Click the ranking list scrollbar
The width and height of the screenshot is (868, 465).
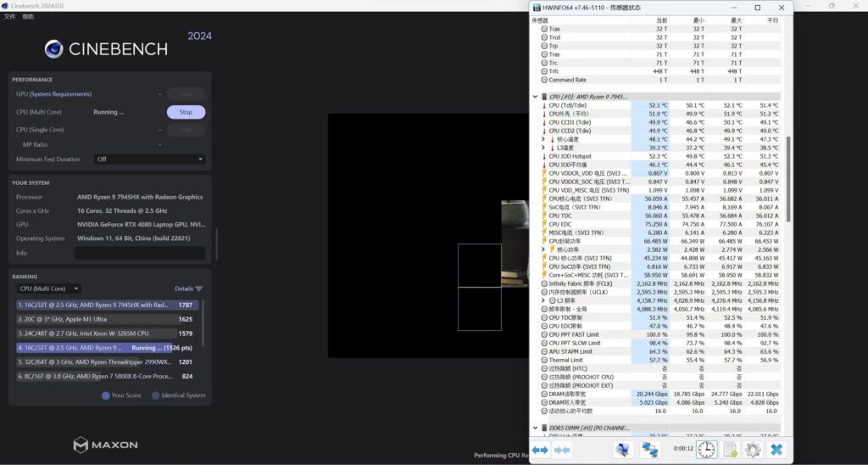202,322
